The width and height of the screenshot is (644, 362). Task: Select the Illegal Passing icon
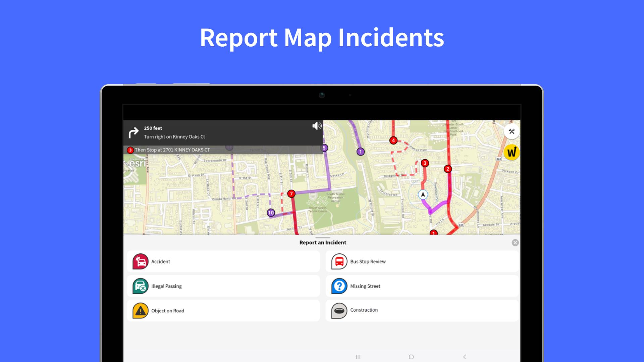pyautogui.click(x=140, y=286)
